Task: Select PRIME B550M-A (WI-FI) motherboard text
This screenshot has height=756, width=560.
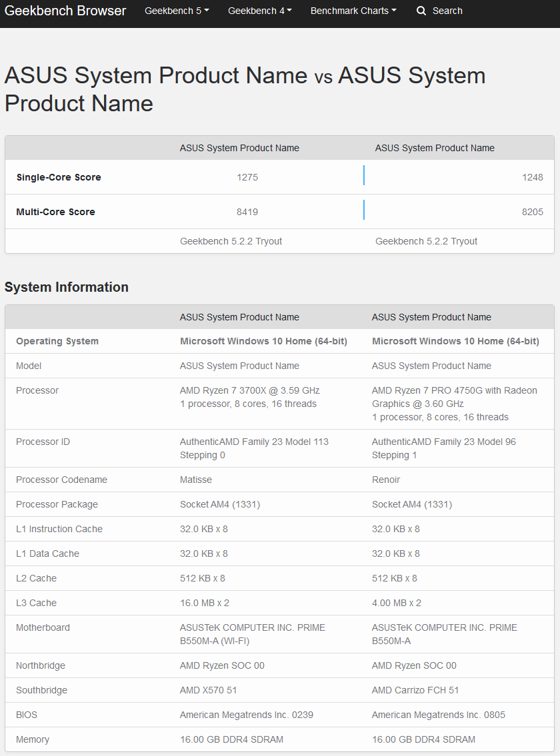Action: point(253,635)
